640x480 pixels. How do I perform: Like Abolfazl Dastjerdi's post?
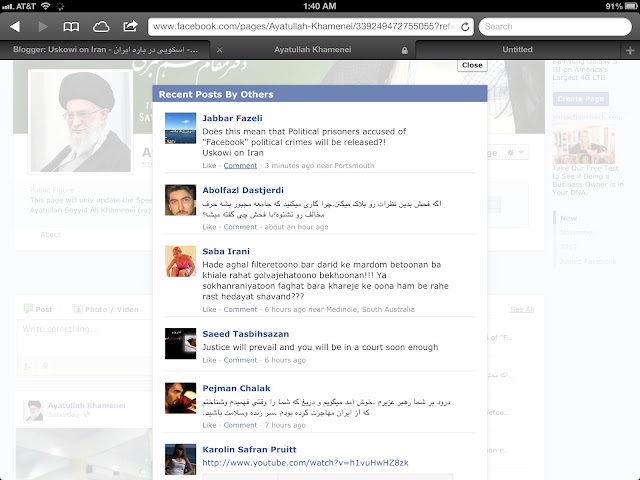[x=209, y=227]
